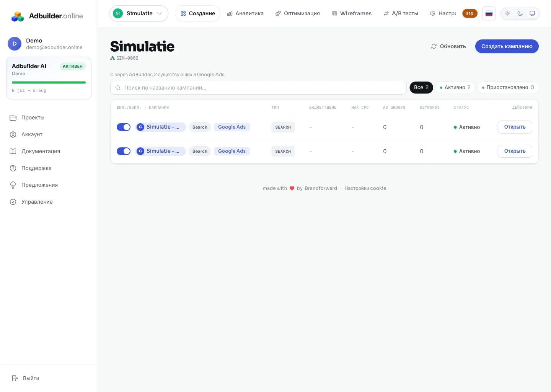Switch to the Аналитика tab
The height and width of the screenshot is (392, 551).
click(x=245, y=13)
